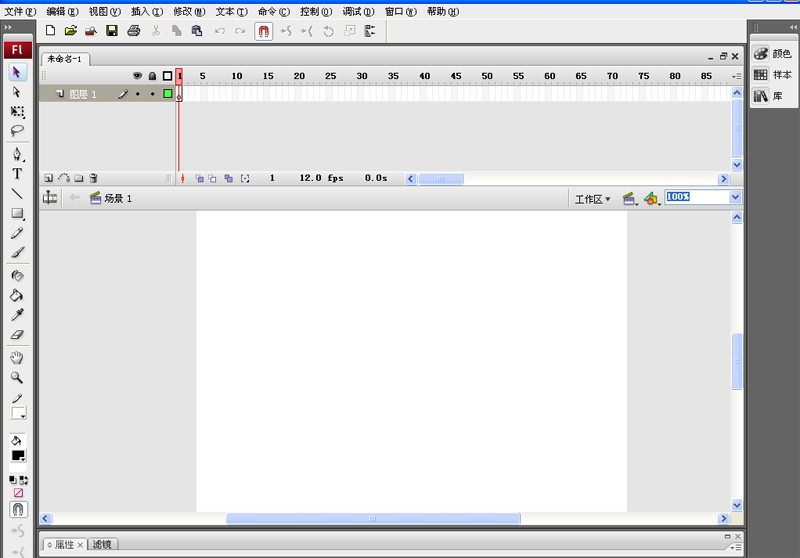Click the Smooth toolbar icon
The image size is (800, 558).
click(286, 32)
